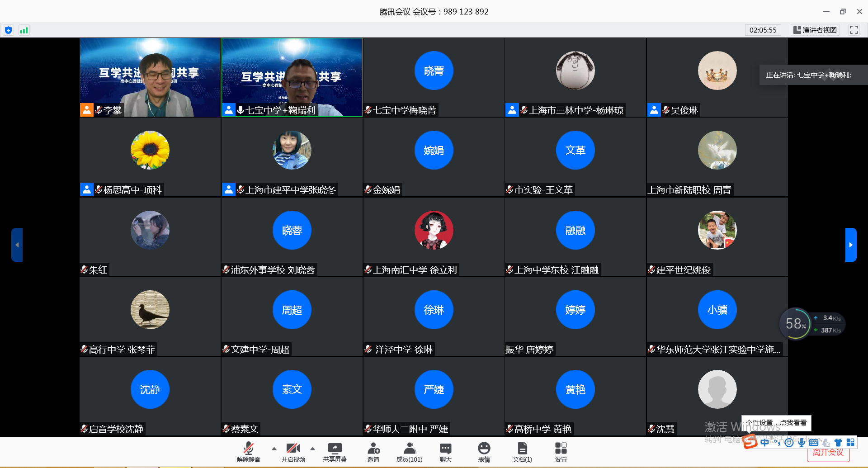
Task: Enter fullscreen mode icon
Action: (x=854, y=30)
